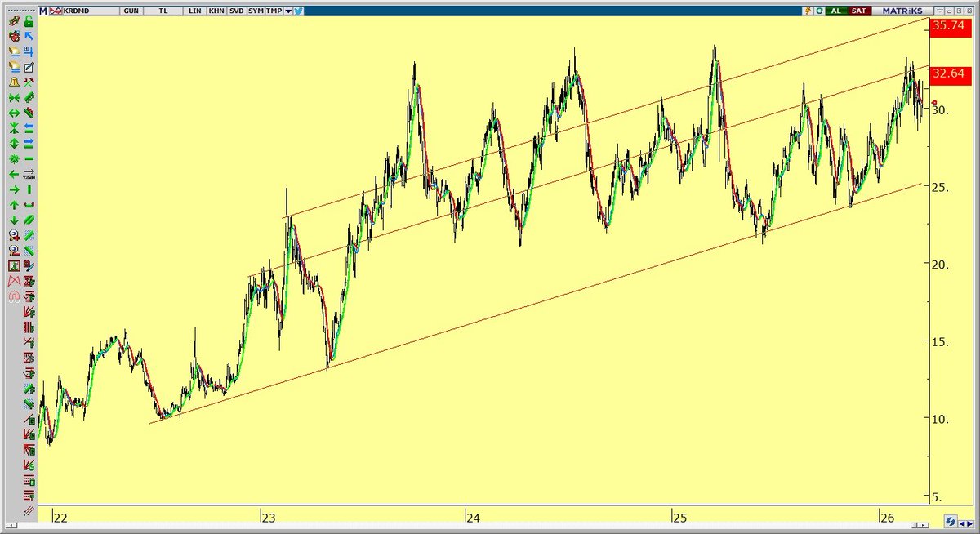Viewport: 980px width, 534px height.
Task: Open the hammer and pickaxe tools icon
Action: pyautogui.click(x=29, y=82)
